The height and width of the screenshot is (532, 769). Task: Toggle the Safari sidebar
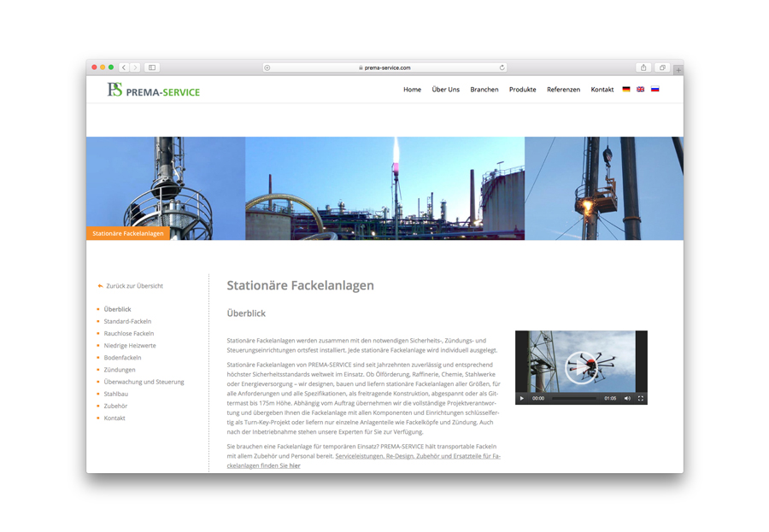[152, 67]
